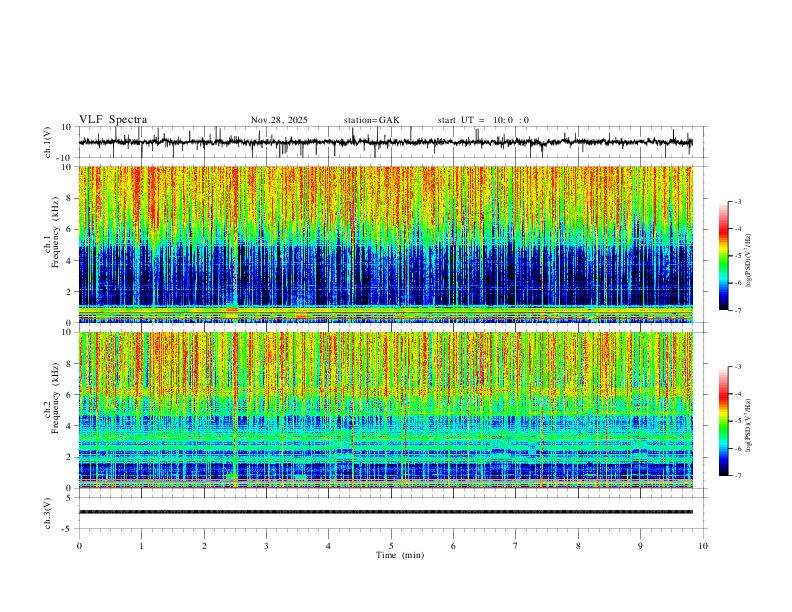
Task: Click the "-3" label on the ch.1 color bar
Action: [737, 201]
